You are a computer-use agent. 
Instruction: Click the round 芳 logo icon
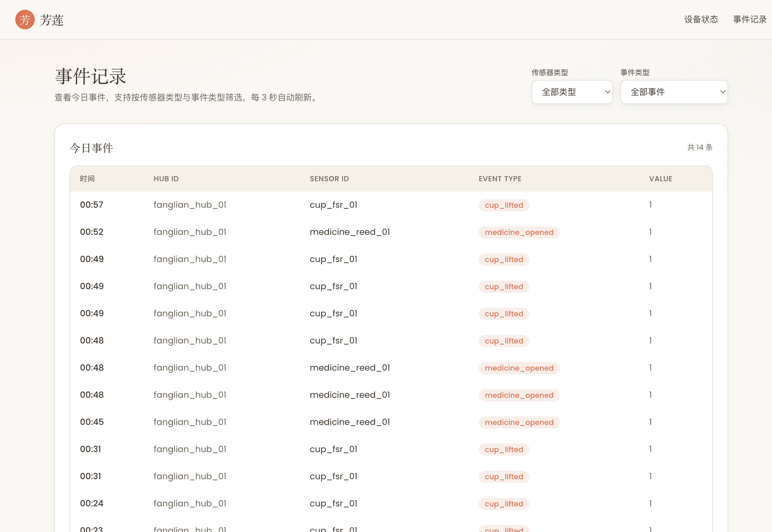(25, 20)
